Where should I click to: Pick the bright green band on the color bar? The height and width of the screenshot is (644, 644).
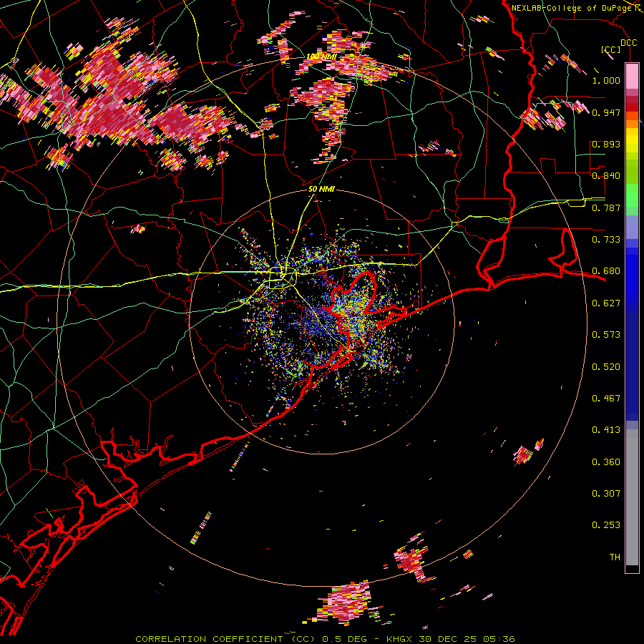632,195
